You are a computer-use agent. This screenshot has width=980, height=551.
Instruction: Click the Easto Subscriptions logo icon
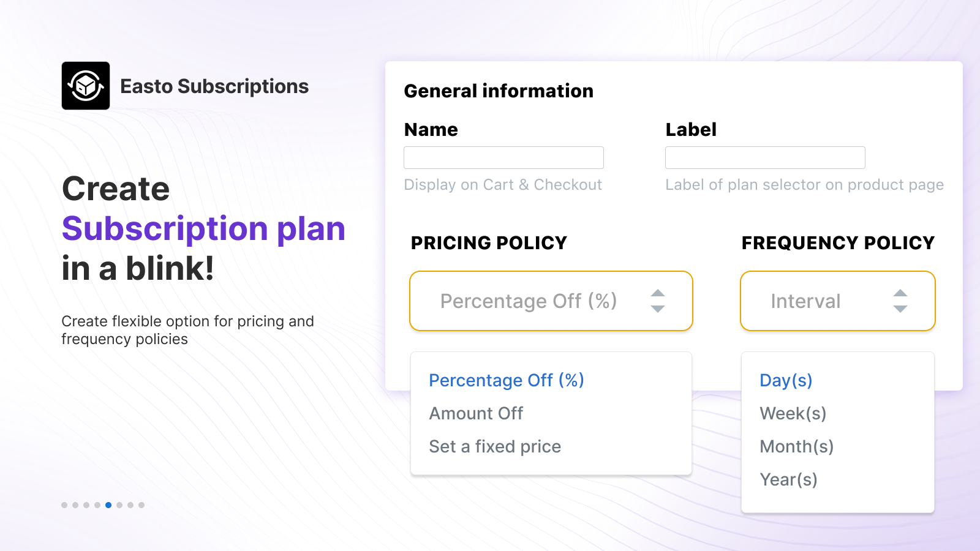point(86,86)
